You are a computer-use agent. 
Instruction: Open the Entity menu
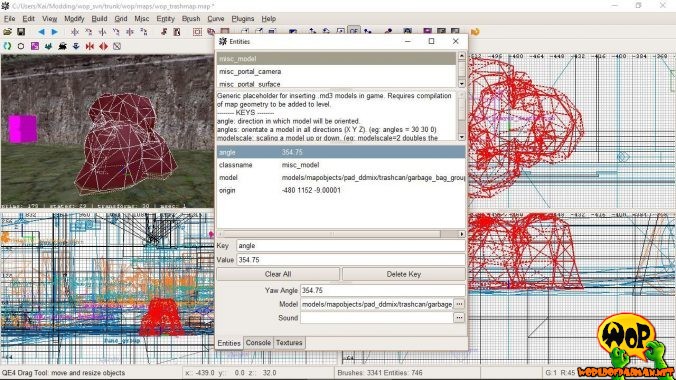click(165, 19)
